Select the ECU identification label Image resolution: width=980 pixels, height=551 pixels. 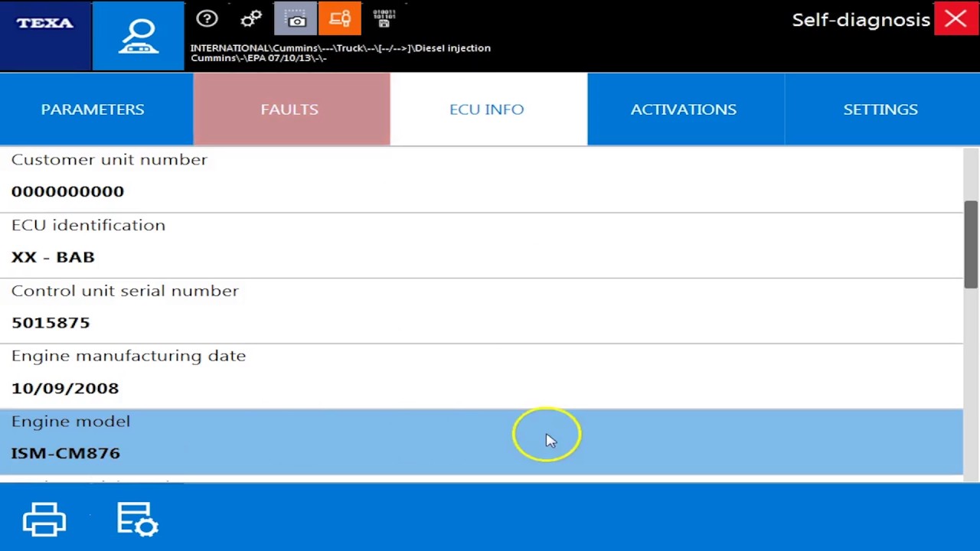click(x=88, y=225)
